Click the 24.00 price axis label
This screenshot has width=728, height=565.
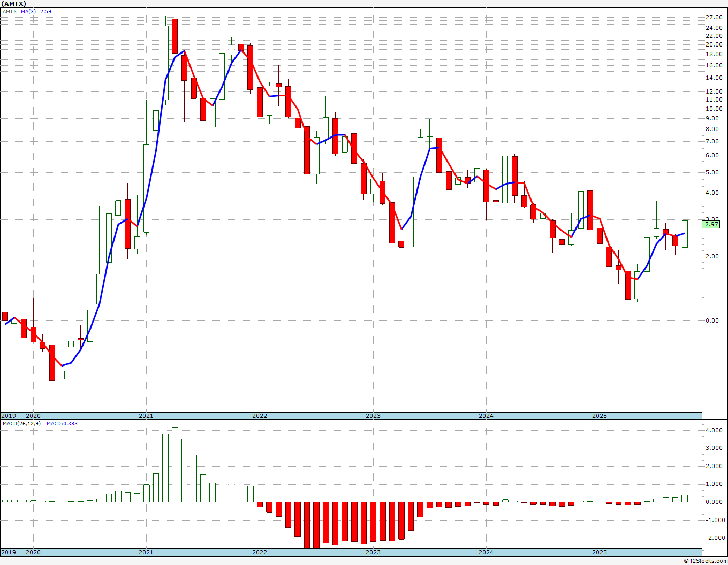pos(714,28)
